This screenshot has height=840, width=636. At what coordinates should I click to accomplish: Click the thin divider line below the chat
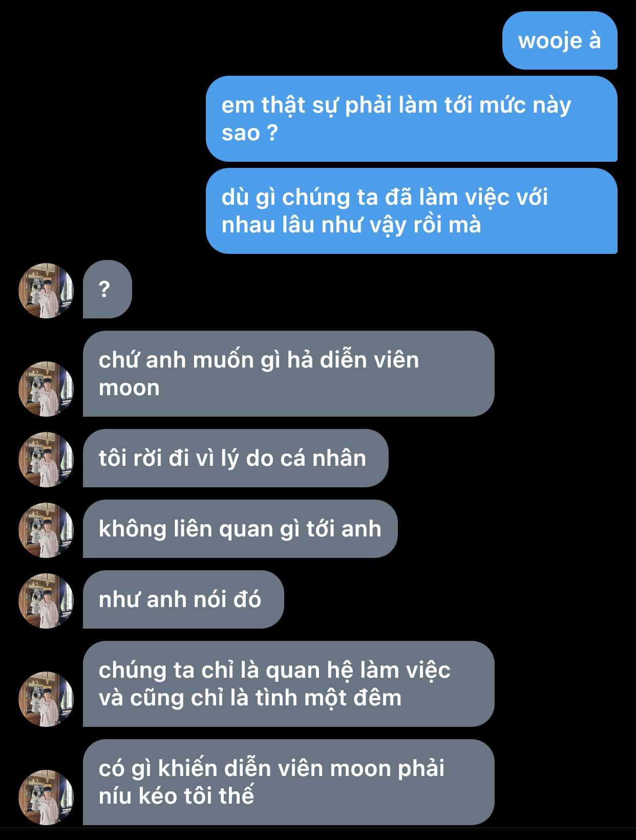318,827
